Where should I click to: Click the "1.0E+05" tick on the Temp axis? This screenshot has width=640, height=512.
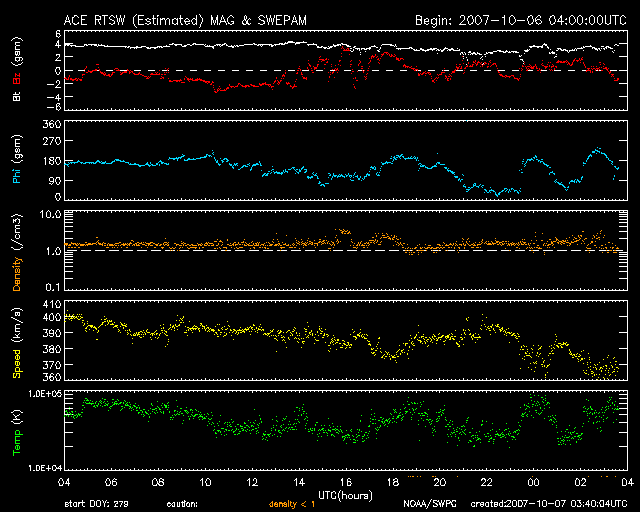point(44,394)
